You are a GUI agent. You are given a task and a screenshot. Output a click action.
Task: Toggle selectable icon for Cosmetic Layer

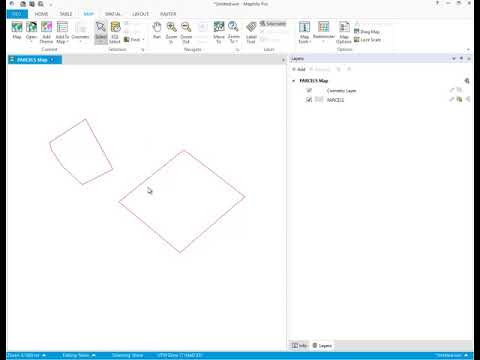pos(460,90)
